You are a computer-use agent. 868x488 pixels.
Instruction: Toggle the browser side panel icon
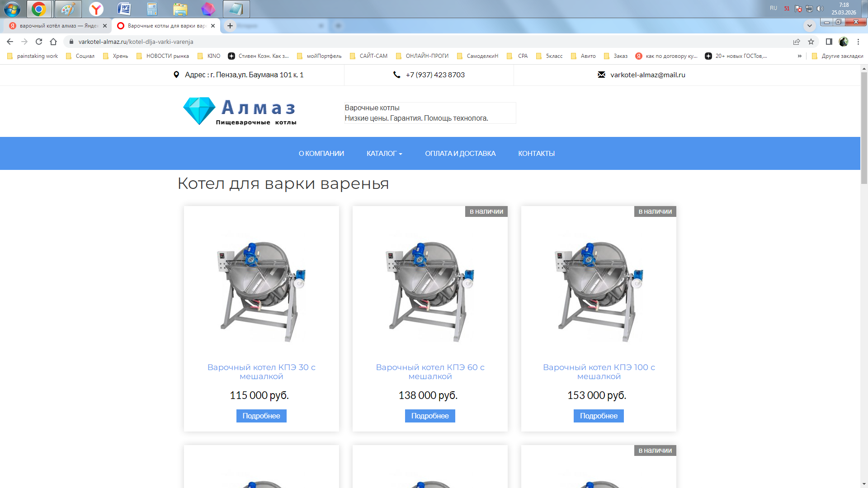[x=829, y=42]
